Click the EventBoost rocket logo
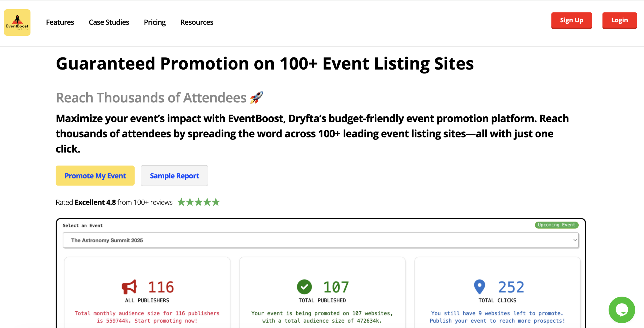This screenshot has width=644, height=328. (x=17, y=23)
